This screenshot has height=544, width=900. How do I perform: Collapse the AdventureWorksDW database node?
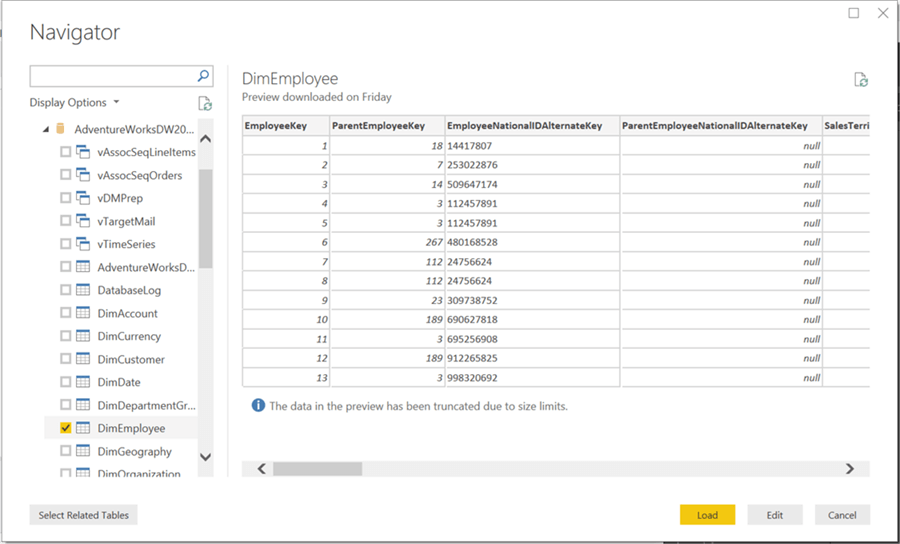(45, 130)
